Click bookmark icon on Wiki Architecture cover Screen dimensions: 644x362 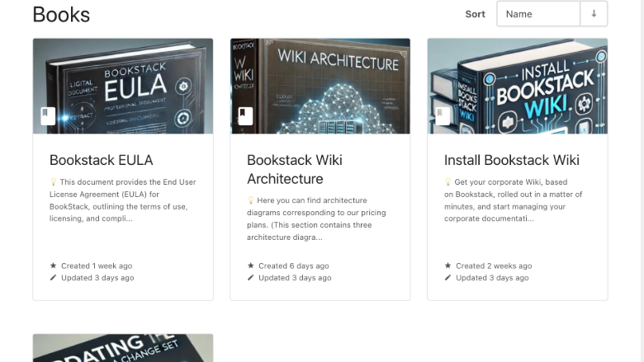(x=245, y=116)
